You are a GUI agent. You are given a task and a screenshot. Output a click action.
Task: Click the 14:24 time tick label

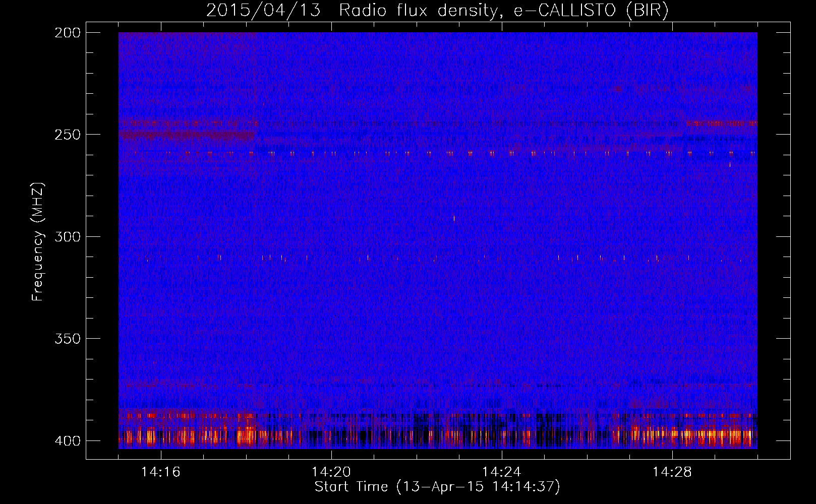click(x=502, y=472)
